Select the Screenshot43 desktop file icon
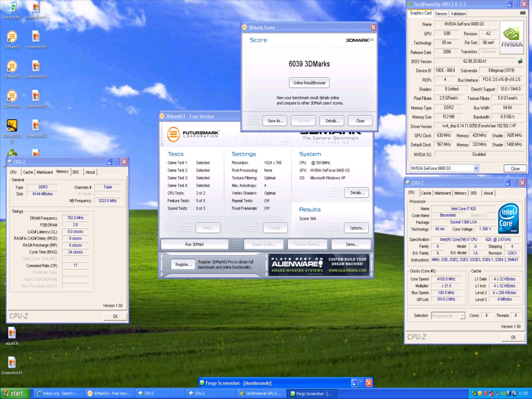Viewport: 532px width, 399px height. pos(12,366)
